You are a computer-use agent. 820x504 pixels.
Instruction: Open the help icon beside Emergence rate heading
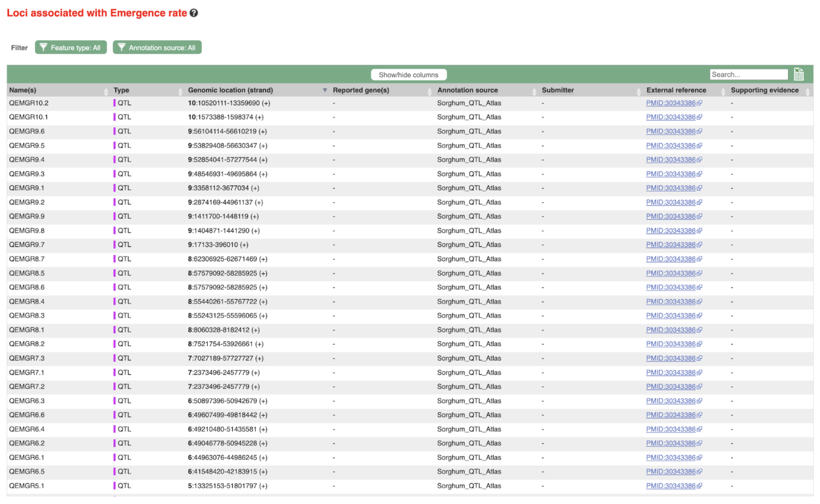194,13
